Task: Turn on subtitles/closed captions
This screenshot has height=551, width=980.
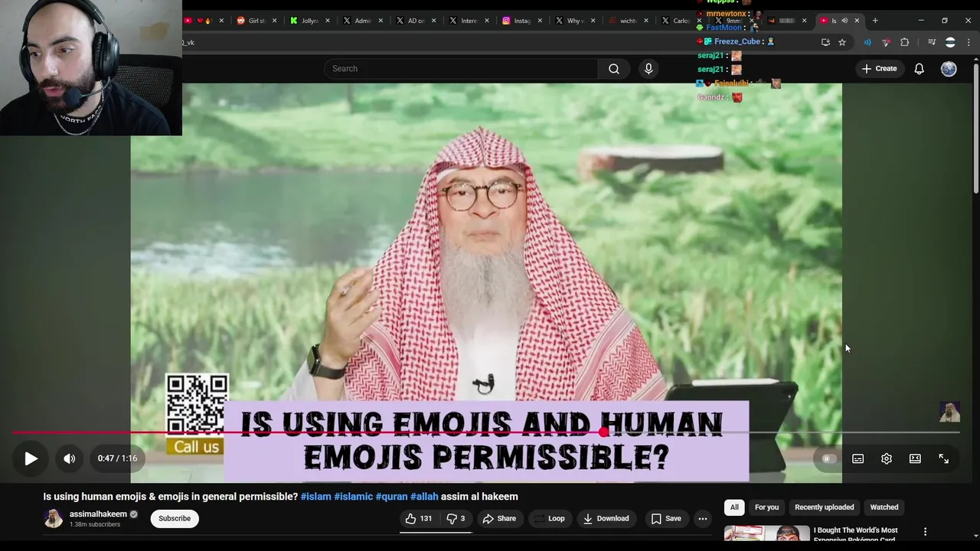Action: (x=857, y=458)
